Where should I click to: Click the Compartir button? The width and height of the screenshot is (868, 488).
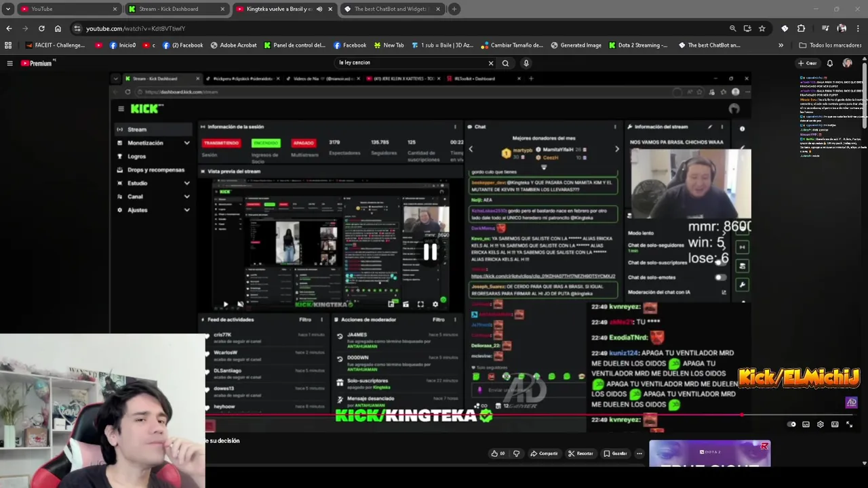pos(544,453)
